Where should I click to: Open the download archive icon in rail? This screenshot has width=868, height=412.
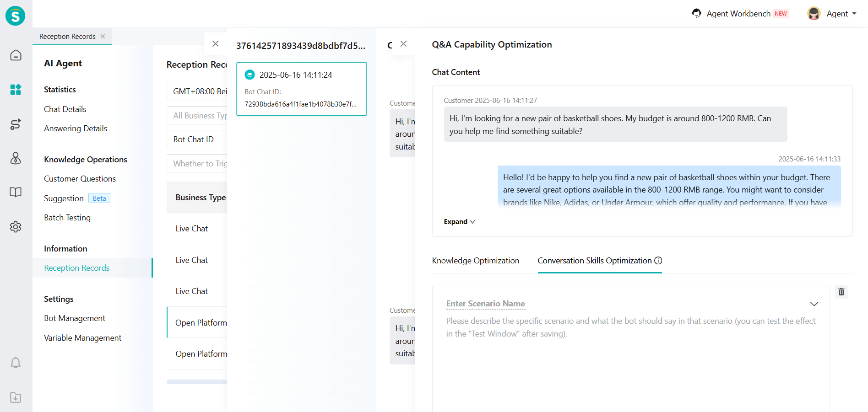pos(16,397)
